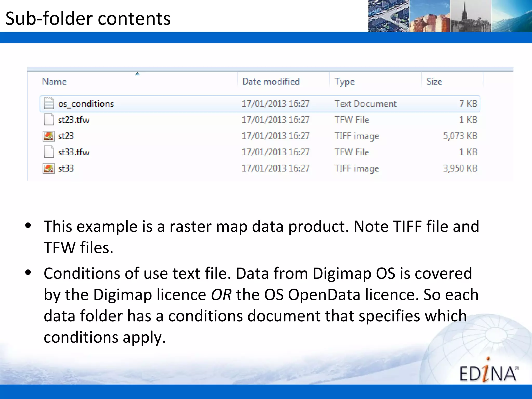Click the church spire photo in the header
The image size is (532, 399).
pyautogui.click(x=471, y=16)
